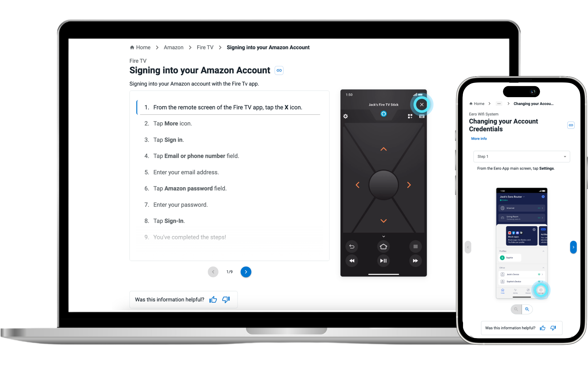Screen dimensions: 588x368
Task: Click the forward chevron navigation arrow
Action: coord(246,272)
